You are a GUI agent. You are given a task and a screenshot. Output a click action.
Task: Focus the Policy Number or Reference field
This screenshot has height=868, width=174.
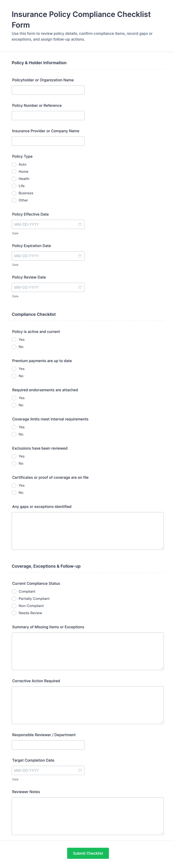48,116
